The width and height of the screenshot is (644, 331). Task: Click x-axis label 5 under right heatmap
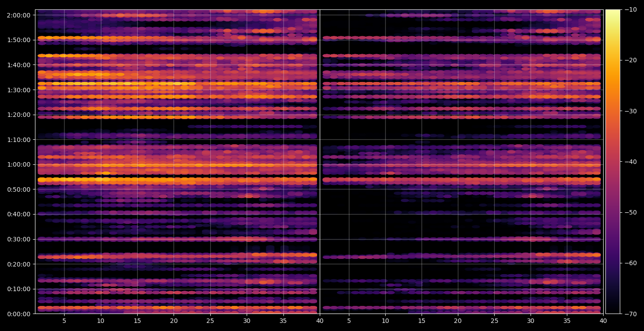[x=348, y=321]
